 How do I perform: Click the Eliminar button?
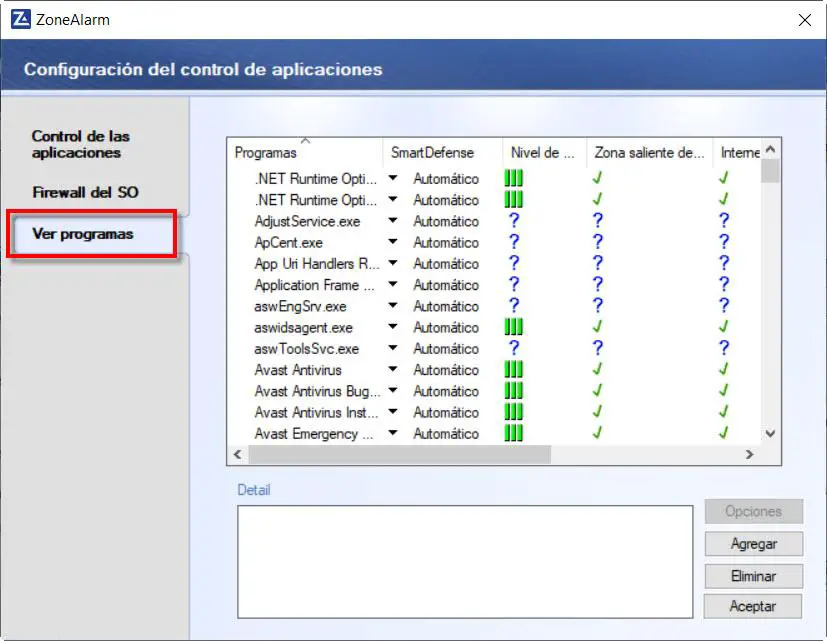754,576
